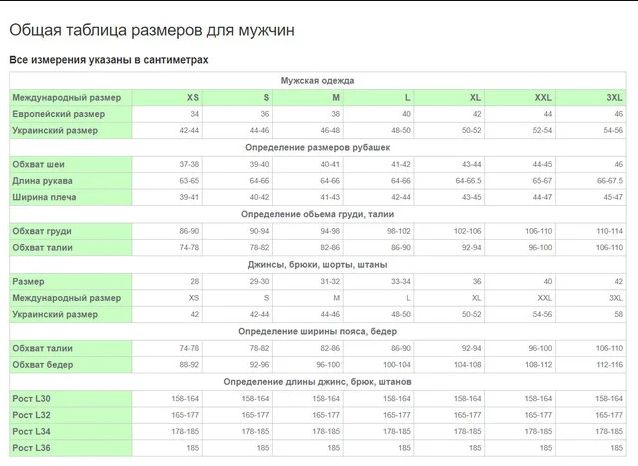Click shoulder width value 41-43
The height and width of the screenshot is (466, 638).
point(330,197)
